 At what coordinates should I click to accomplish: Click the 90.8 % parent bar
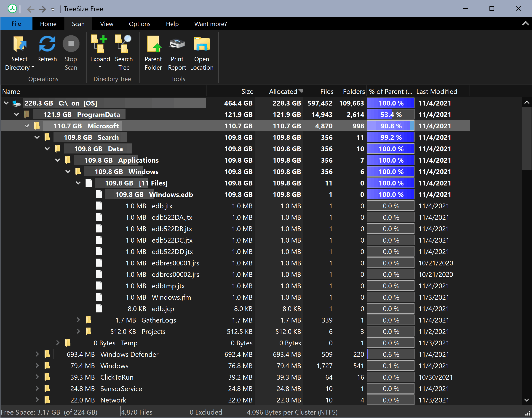click(x=390, y=126)
